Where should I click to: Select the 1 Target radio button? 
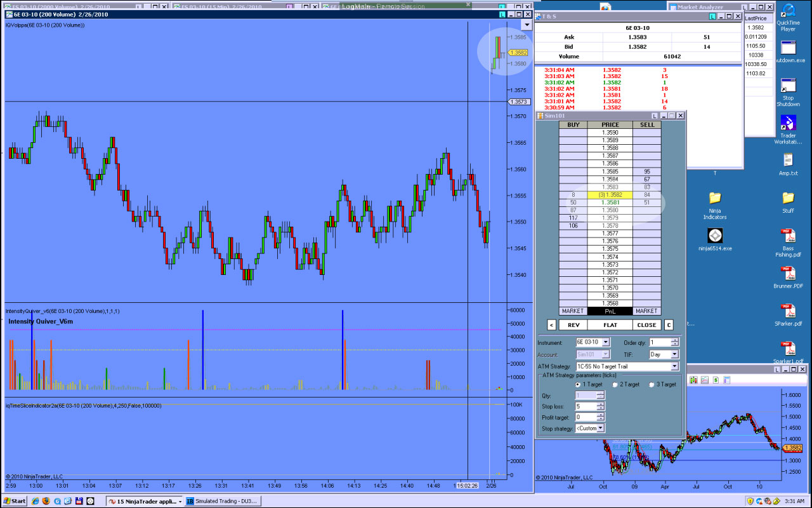(x=577, y=384)
